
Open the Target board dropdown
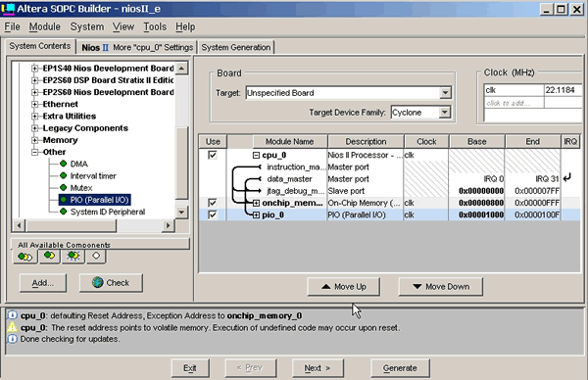click(445, 93)
